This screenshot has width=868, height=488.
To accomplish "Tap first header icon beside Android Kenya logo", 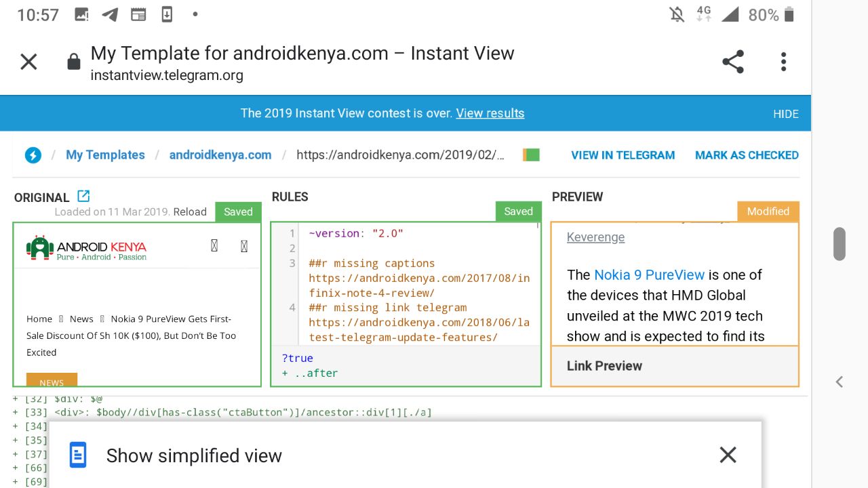I will point(214,246).
